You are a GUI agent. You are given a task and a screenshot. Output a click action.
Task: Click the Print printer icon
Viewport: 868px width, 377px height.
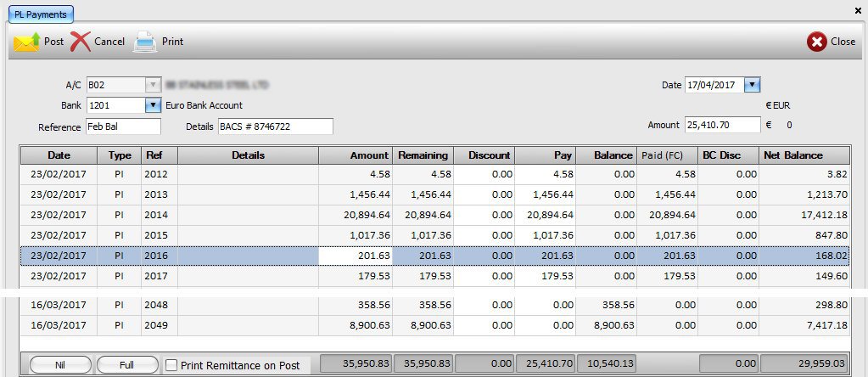coord(145,42)
